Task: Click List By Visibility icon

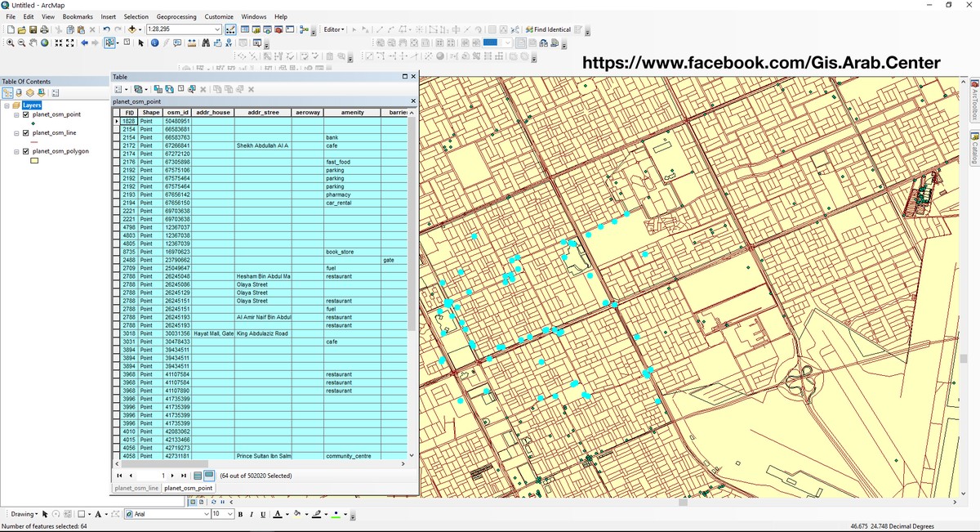Action: tap(30, 93)
